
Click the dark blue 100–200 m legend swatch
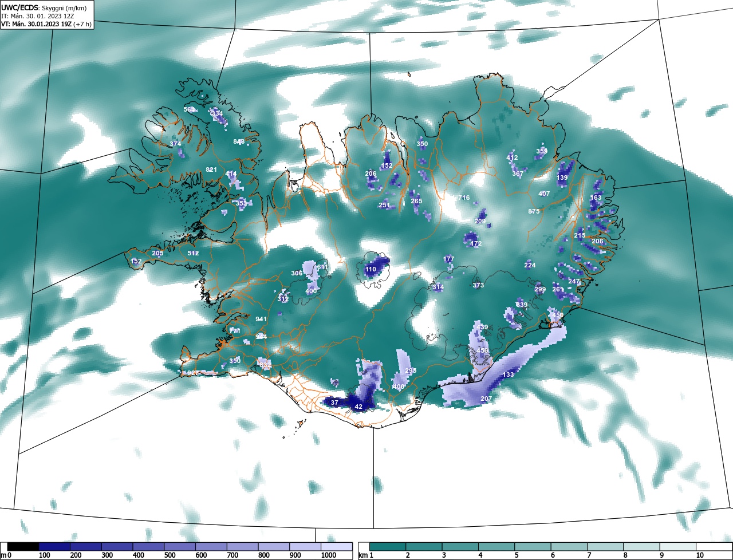(54, 547)
